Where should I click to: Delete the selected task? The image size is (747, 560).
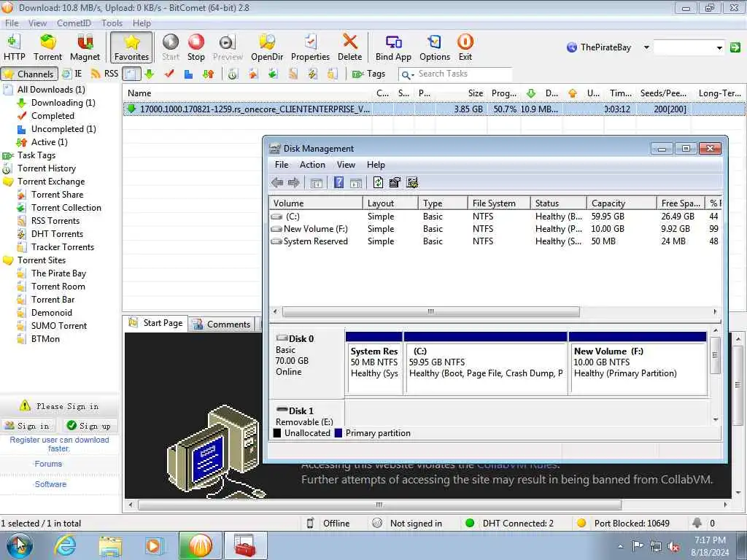point(349,47)
